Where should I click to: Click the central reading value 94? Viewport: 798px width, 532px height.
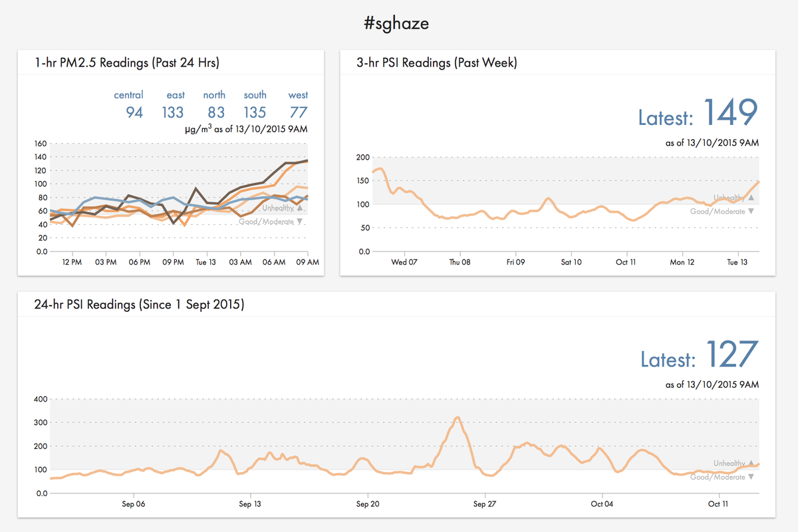point(134,112)
